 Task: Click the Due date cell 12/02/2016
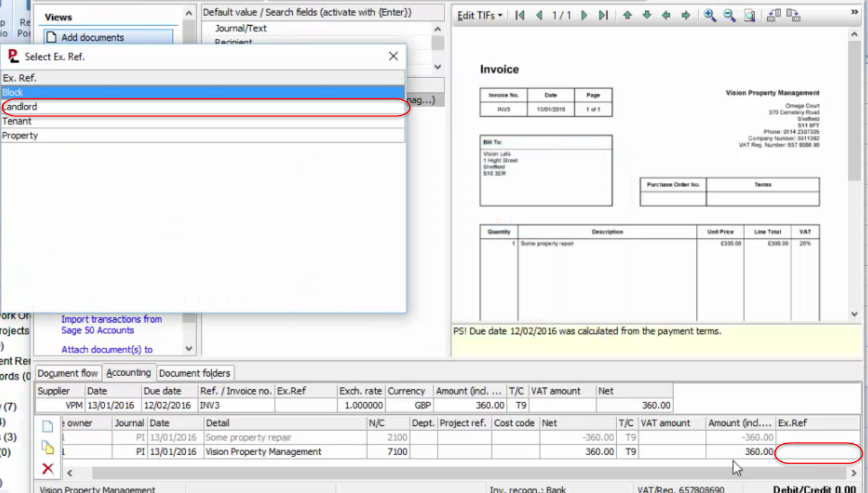(170, 405)
